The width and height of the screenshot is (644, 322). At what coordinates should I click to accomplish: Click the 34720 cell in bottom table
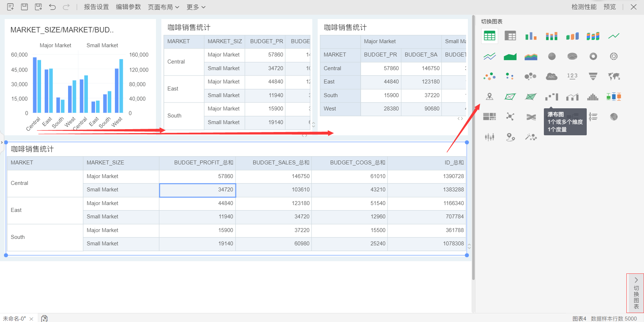tap(197, 190)
